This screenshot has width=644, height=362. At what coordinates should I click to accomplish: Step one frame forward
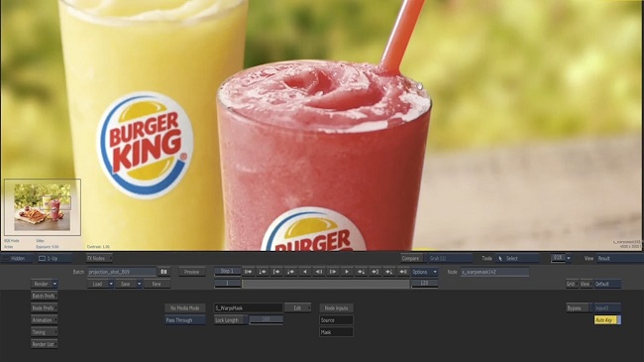pyautogui.click(x=333, y=272)
